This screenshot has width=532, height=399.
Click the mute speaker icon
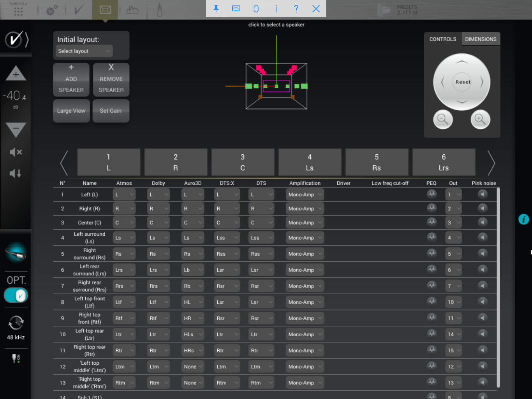point(16,152)
